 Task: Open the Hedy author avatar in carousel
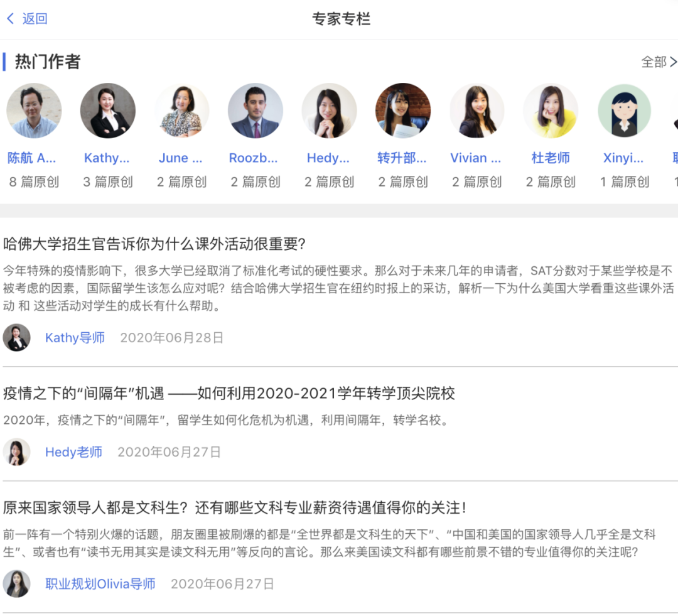tap(329, 111)
